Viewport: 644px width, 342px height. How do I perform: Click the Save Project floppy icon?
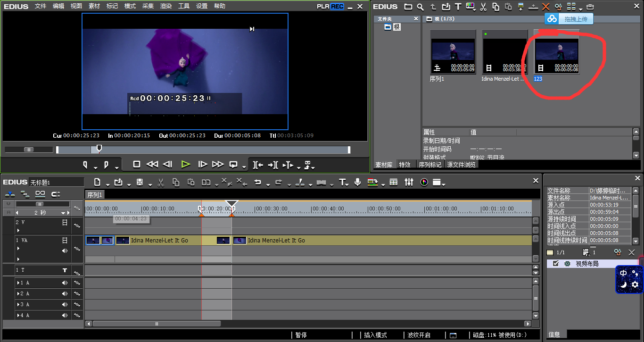140,182
